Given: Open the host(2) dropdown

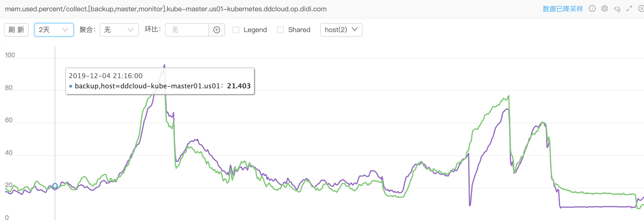Looking at the screenshot, I should point(341,30).
